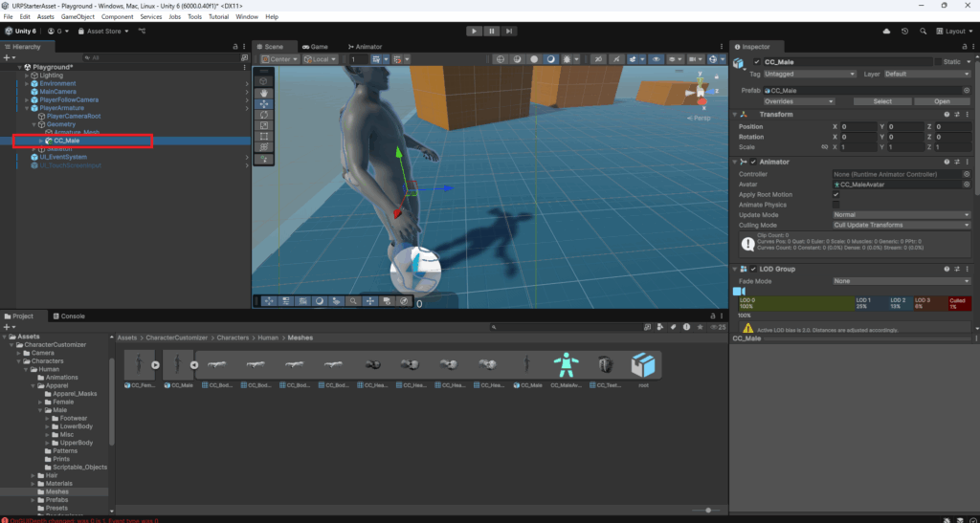Click the grid snap increment value field
This screenshot has height=523, width=980.
[359, 59]
